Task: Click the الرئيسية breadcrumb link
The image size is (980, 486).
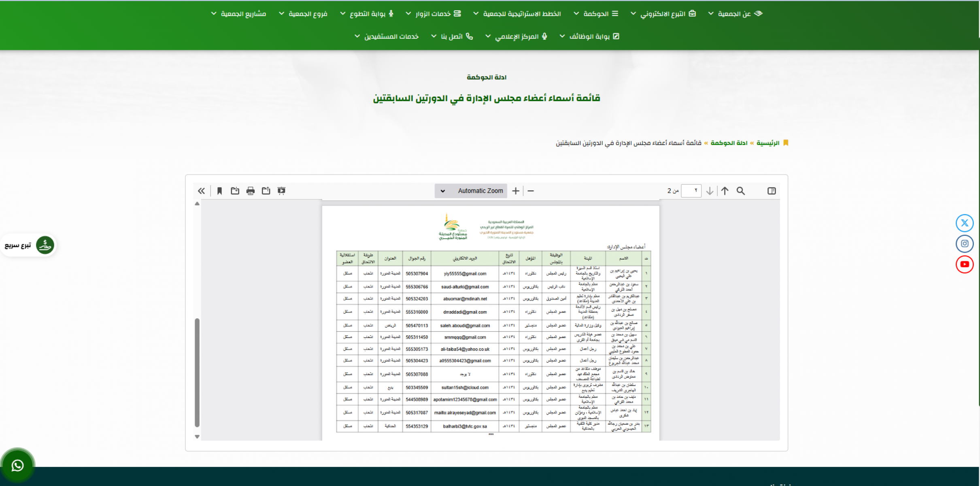Action: (768, 143)
